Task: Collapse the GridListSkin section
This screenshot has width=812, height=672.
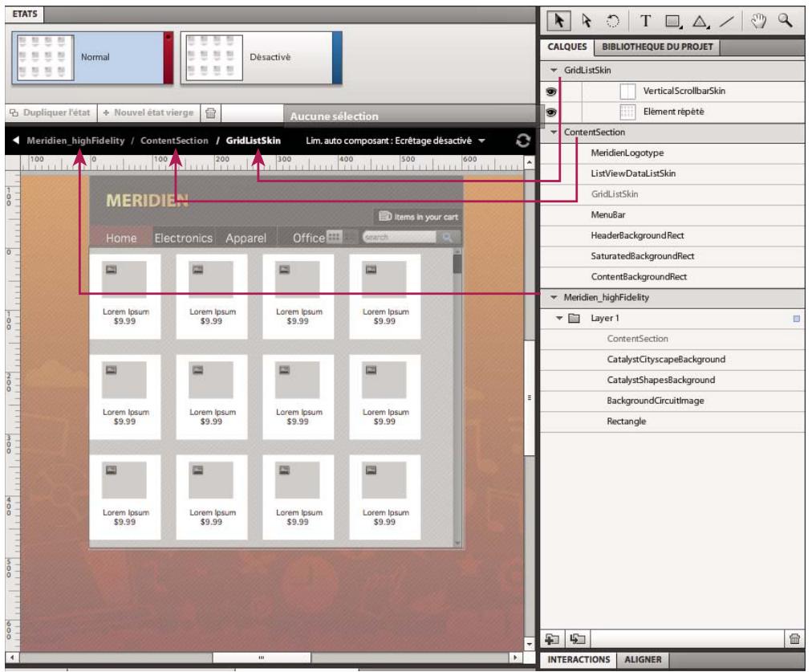Action: (x=554, y=70)
